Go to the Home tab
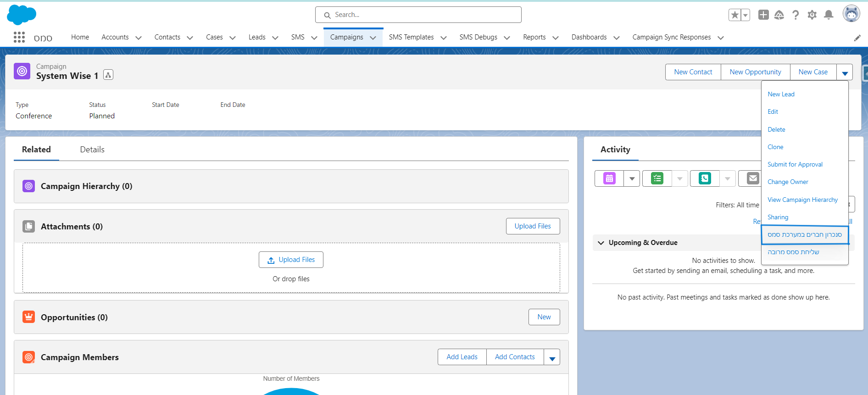This screenshot has height=395, width=868. 80,37
